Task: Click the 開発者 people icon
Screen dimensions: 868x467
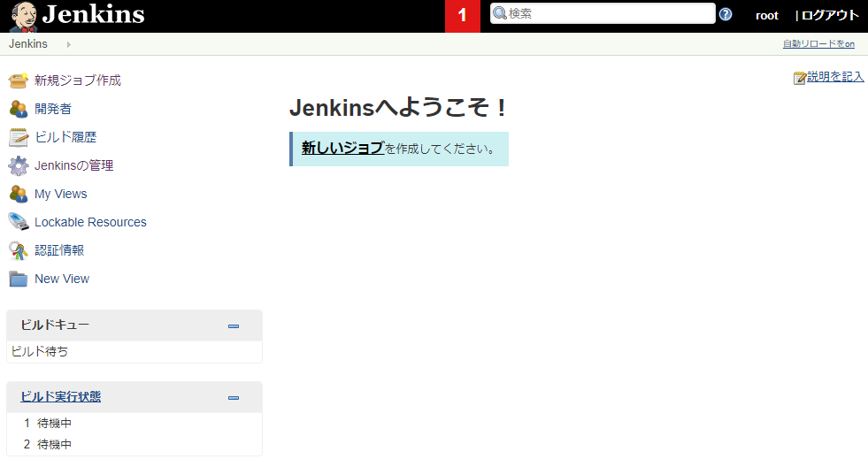Action: 19,109
